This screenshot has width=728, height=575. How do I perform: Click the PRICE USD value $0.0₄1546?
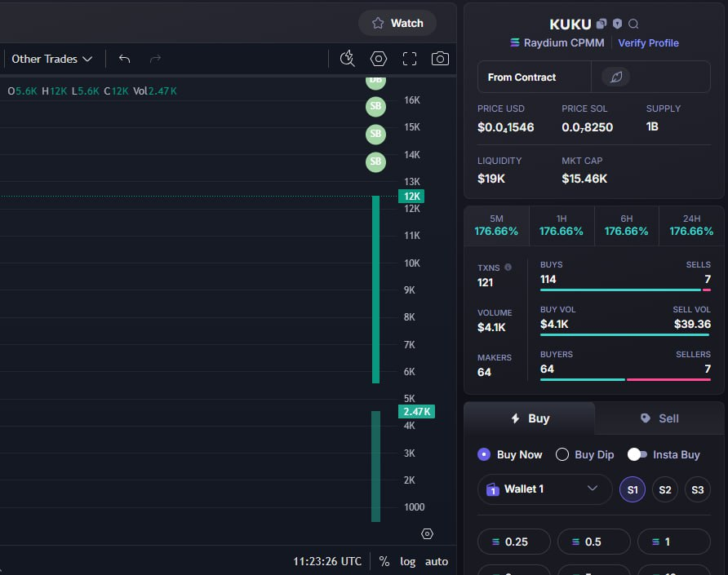pyautogui.click(x=506, y=127)
